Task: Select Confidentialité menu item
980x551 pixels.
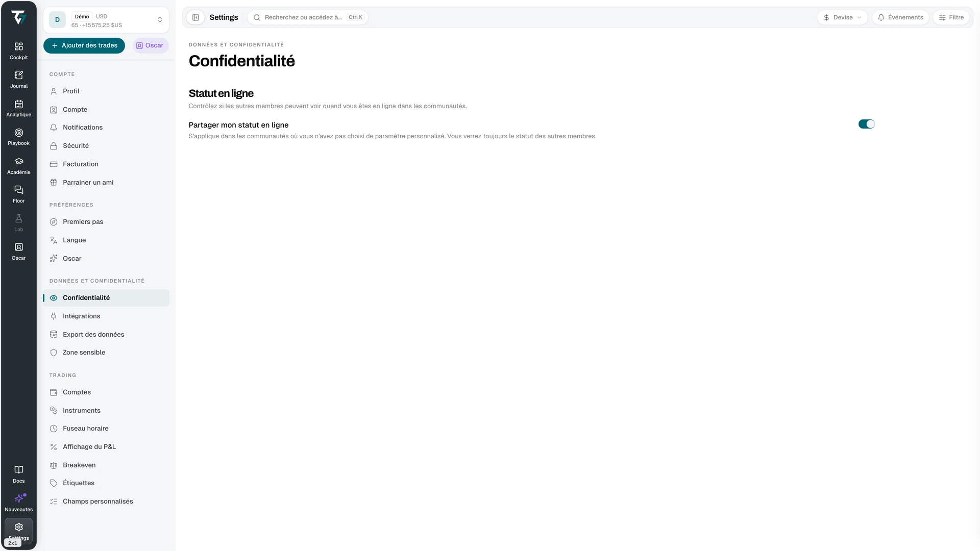Action: pos(106,298)
